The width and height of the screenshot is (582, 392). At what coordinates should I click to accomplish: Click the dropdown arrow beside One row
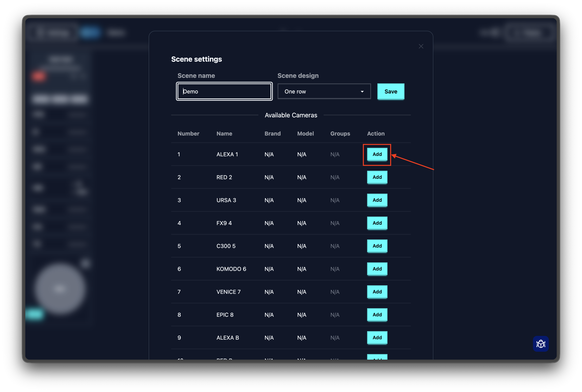362,91
